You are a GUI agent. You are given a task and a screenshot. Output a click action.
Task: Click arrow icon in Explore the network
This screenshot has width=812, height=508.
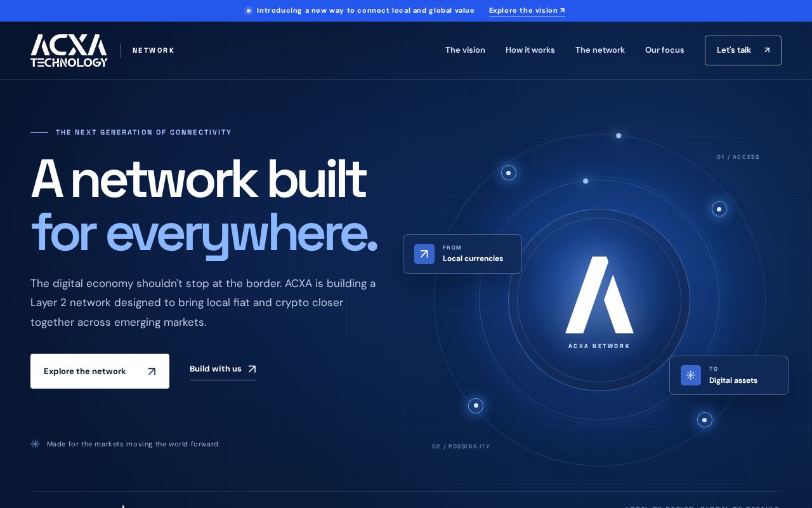(152, 371)
